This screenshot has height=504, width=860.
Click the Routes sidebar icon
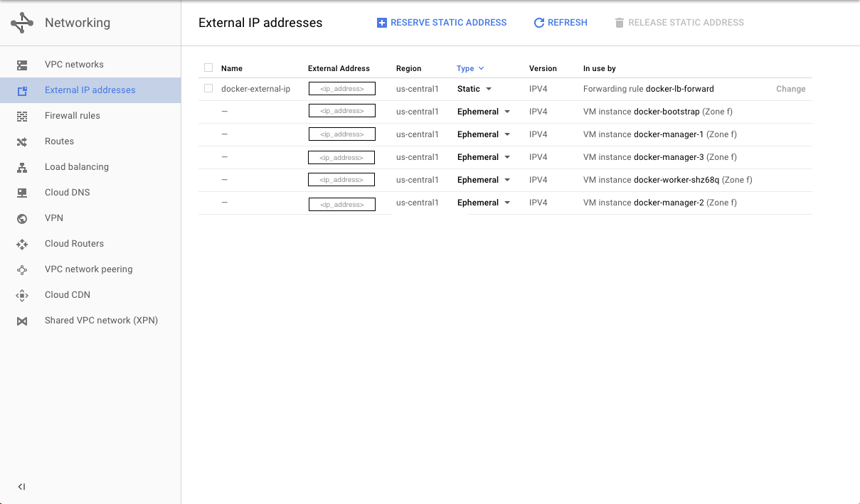point(22,141)
